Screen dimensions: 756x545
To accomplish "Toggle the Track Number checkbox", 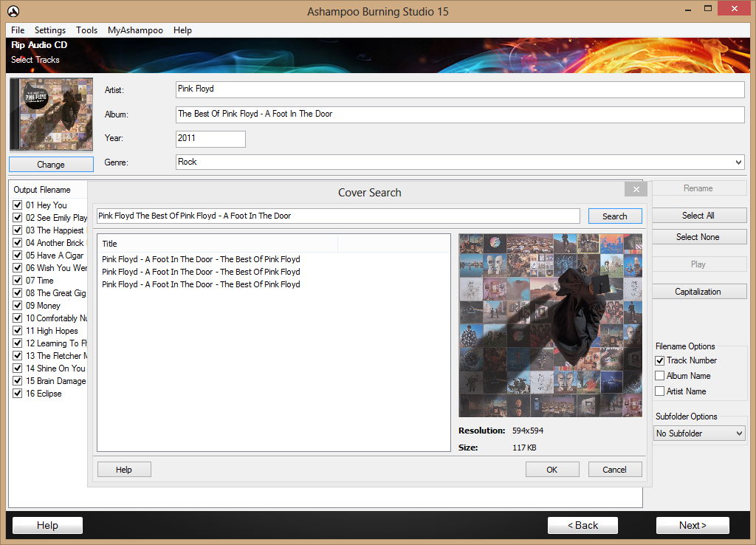I will pos(659,360).
